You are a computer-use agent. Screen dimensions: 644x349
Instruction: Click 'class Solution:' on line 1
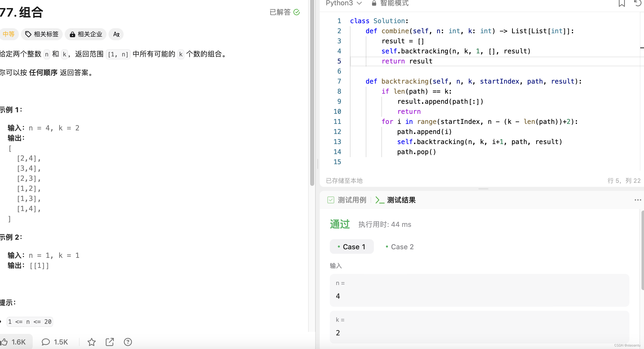tap(379, 21)
